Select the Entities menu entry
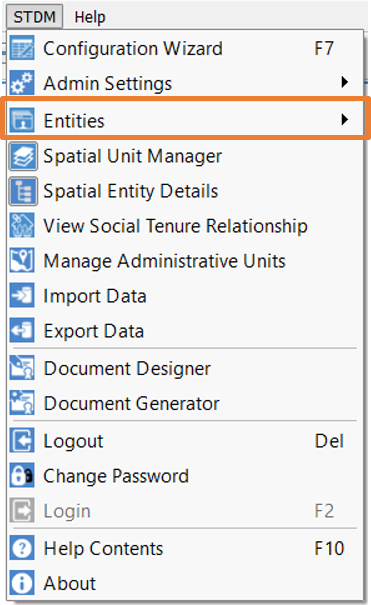Image resolution: width=371 pixels, height=605 pixels. 185,119
